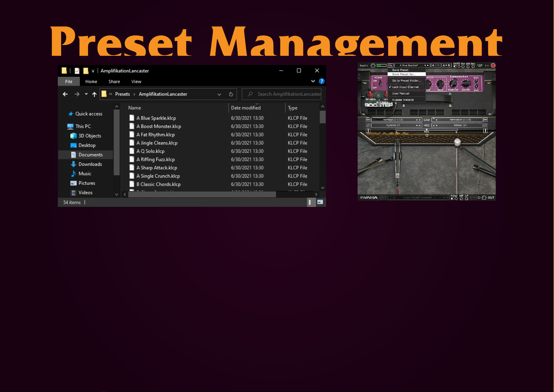Click the LP filter knob

tap(466, 199)
